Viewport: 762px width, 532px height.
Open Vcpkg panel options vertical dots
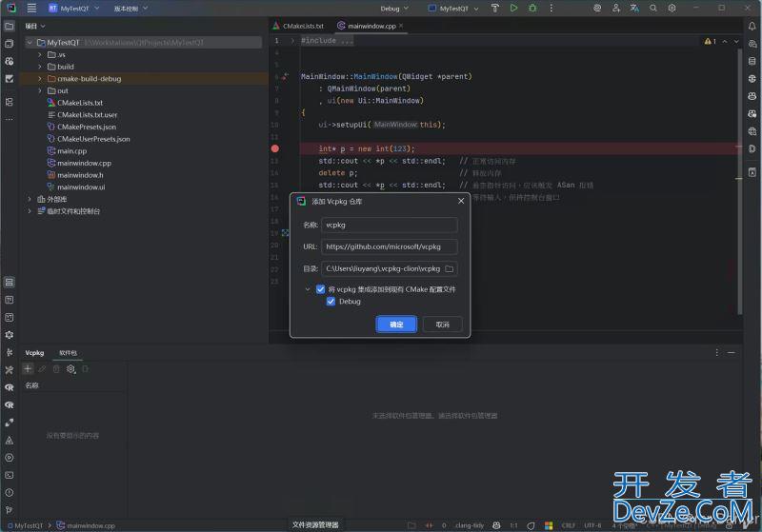pyautogui.click(x=717, y=352)
